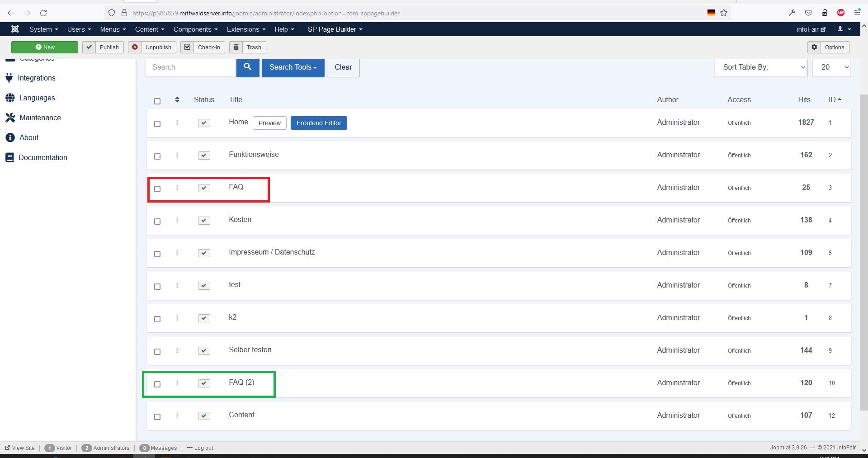The height and width of the screenshot is (458, 868).
Task: Open the Impresseum / Datenschutz page
Action: click(x=272, y=252)
